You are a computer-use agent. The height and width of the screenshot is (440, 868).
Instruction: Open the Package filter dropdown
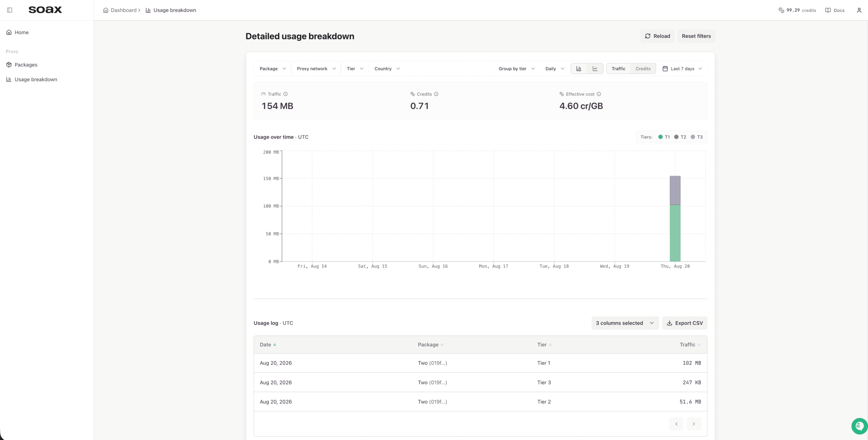[273, 68]
